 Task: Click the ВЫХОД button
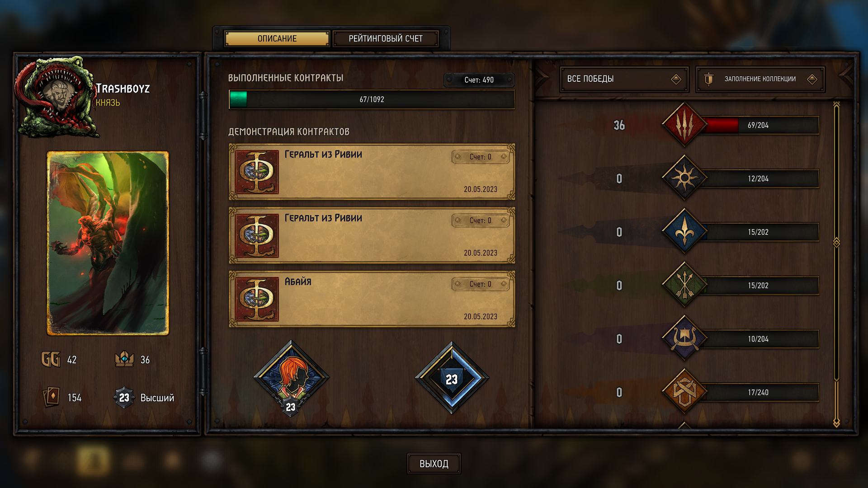point(434,464)
